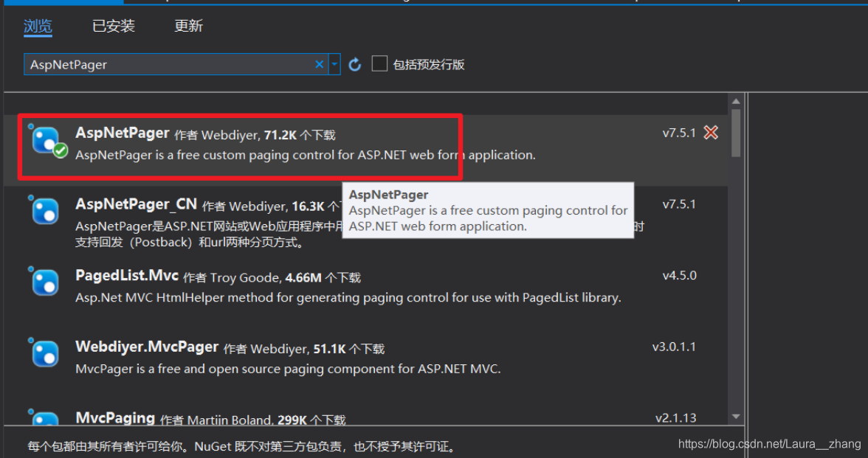Click the v2.1.13 version label

click(x=676, y=418)
